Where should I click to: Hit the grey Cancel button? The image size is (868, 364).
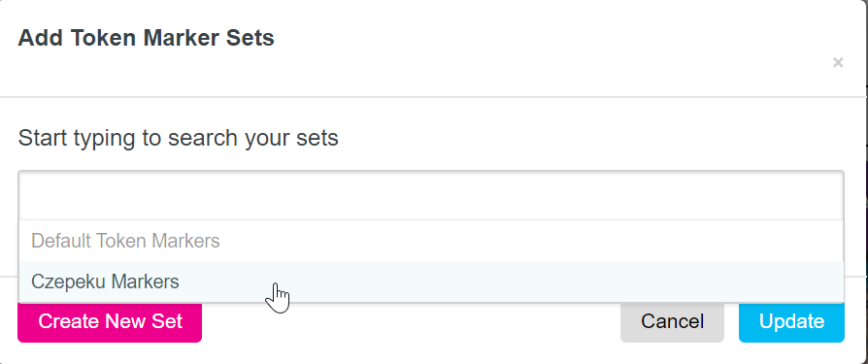tap(672, 321)
